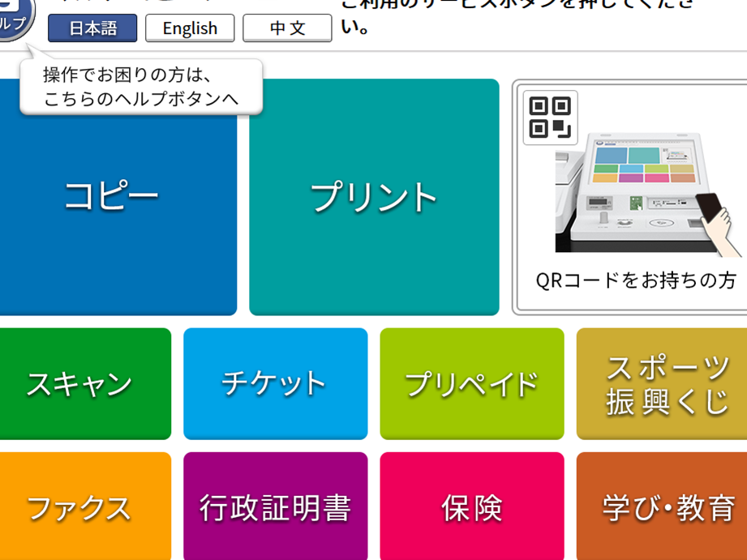The image size is (747, 560).
Task: Choose the プリント (Print) tile
Action: (x=374, y=197)
